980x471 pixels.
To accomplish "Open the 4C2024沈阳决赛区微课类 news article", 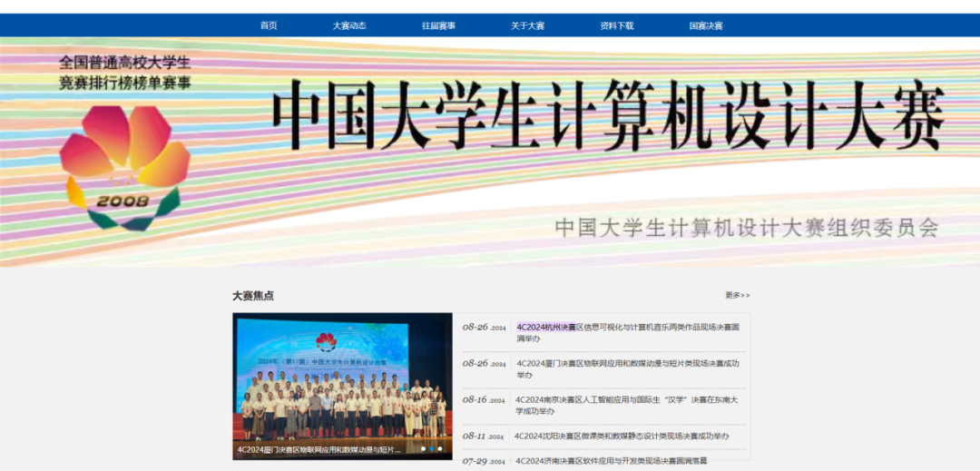I will click(622, 436).
